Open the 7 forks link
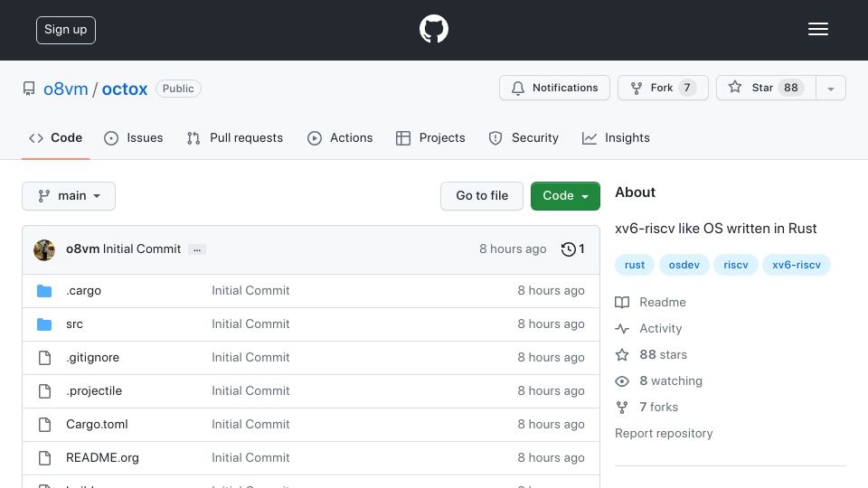 click(x=659, y=408)
